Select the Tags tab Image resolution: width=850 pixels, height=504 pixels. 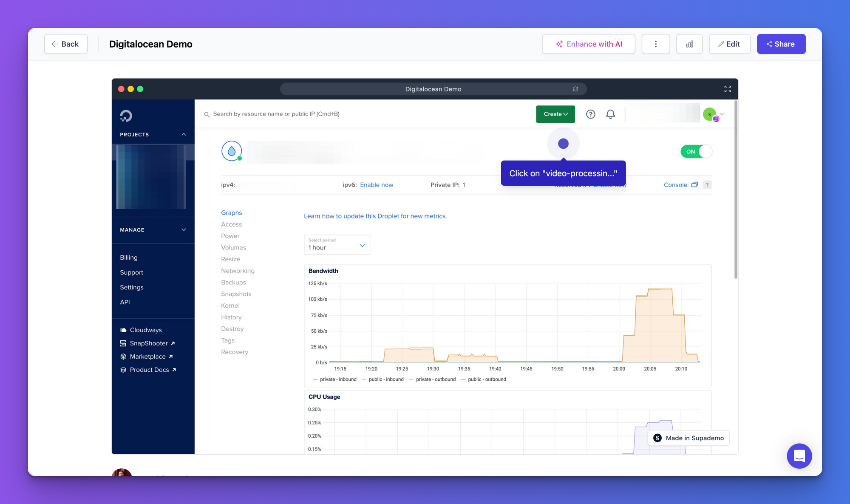[x=228, y=340]
